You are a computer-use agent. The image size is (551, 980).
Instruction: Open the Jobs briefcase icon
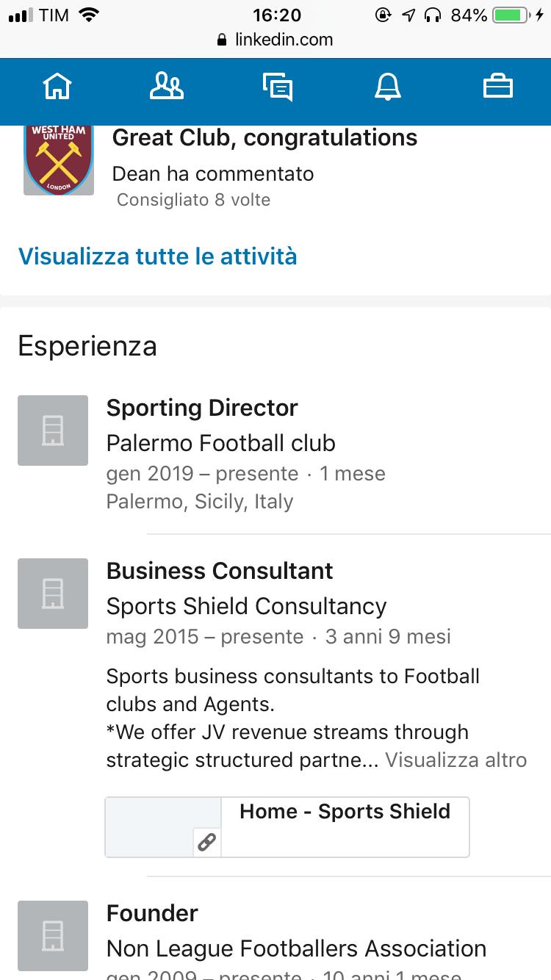tap(497, 87)
